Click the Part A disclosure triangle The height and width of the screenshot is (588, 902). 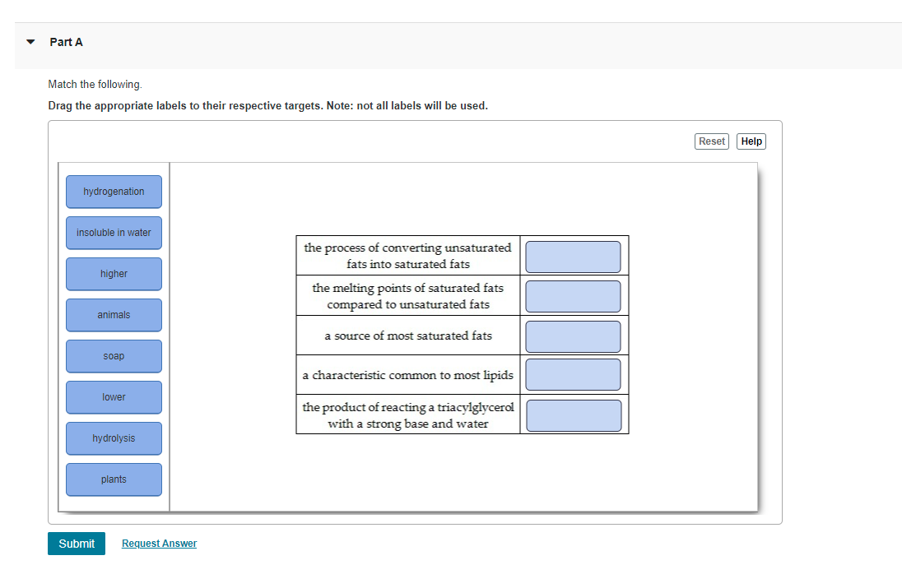pyautogui.click(x=30, y=41)
